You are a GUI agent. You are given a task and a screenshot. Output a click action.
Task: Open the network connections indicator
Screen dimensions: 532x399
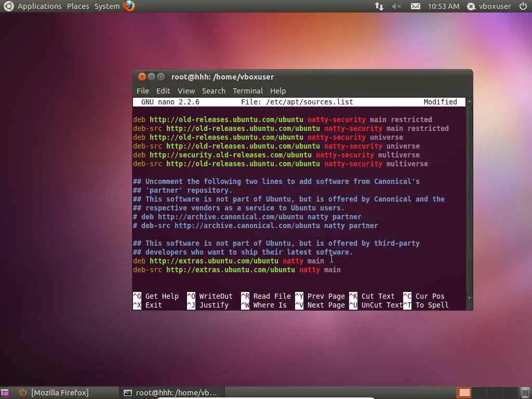[x=379, y=6]
